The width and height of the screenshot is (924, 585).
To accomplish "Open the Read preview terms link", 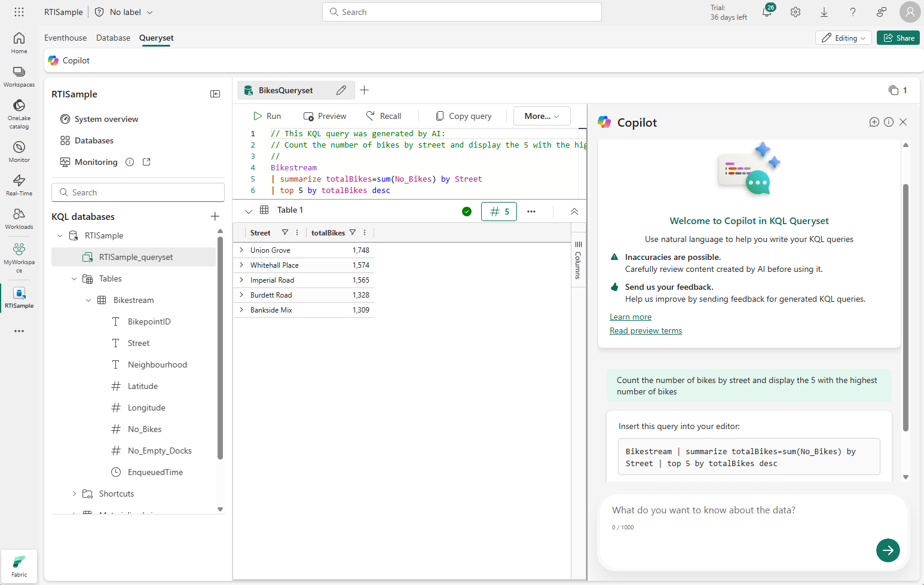I will coord(645,330).
